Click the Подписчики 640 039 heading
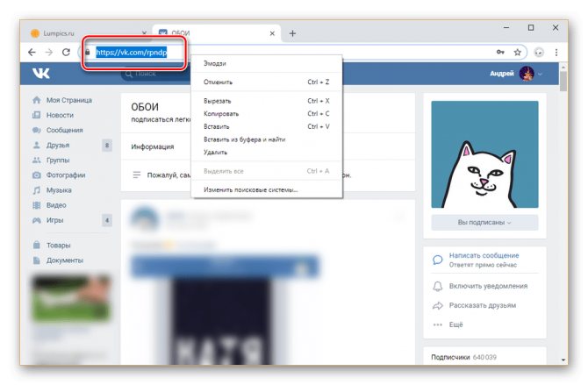The height and width of the screenshot is (385, 588). [463, 357]
